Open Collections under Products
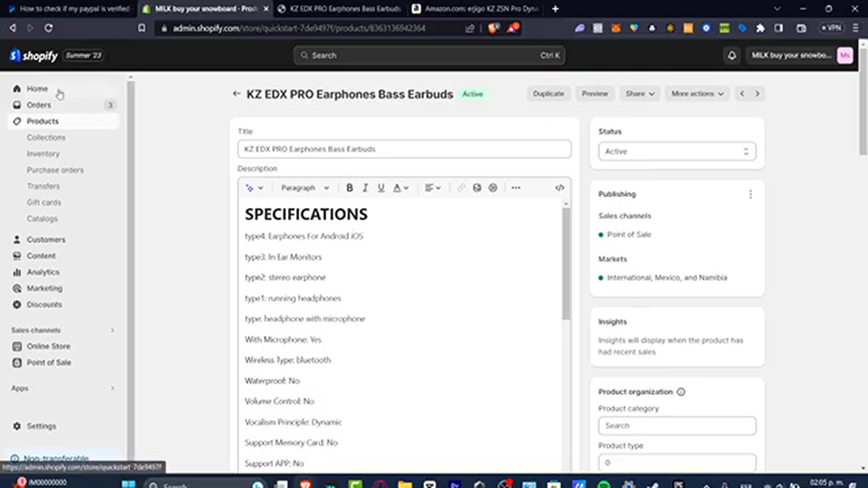This screenshot has height=488, width=868. tap(46, 137)
